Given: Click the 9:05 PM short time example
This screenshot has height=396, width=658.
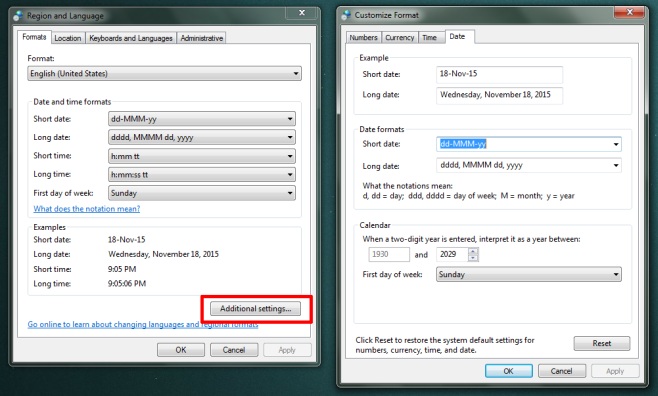Looking at the screenshot, I should (x=122, y=269).
